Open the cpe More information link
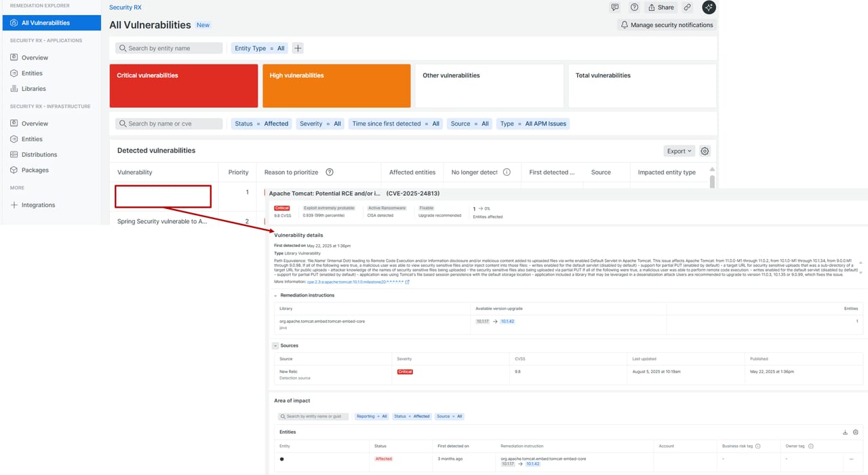868x475 pixels. coord(346,282)
